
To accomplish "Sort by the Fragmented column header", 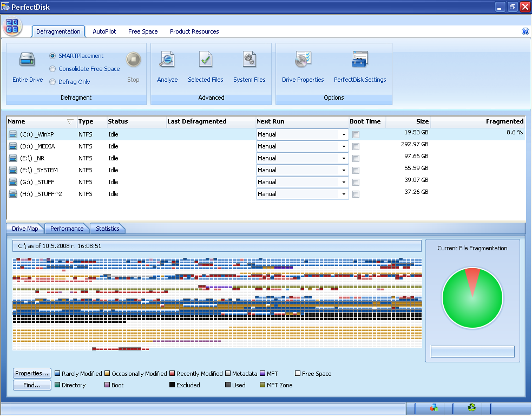I will (x=478, y=121).
